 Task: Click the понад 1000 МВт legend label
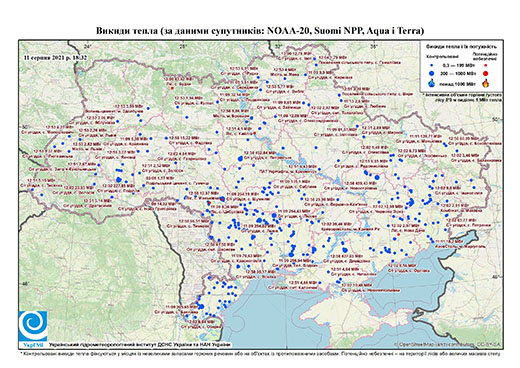(458, 84)
